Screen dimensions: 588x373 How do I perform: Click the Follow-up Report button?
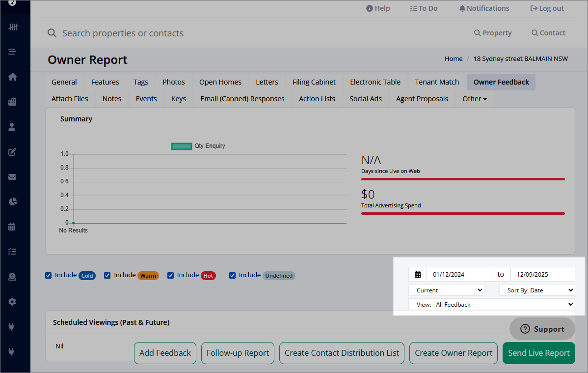tap(238, 353)
